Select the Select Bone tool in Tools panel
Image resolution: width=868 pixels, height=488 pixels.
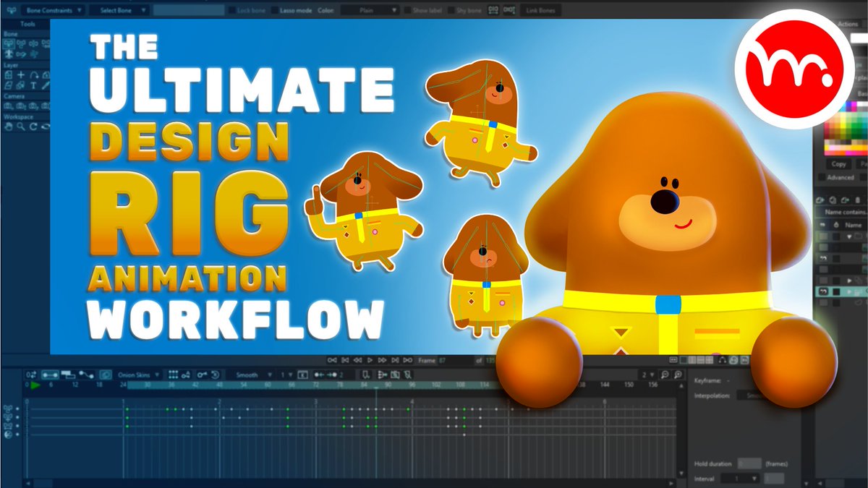[9, 43]
